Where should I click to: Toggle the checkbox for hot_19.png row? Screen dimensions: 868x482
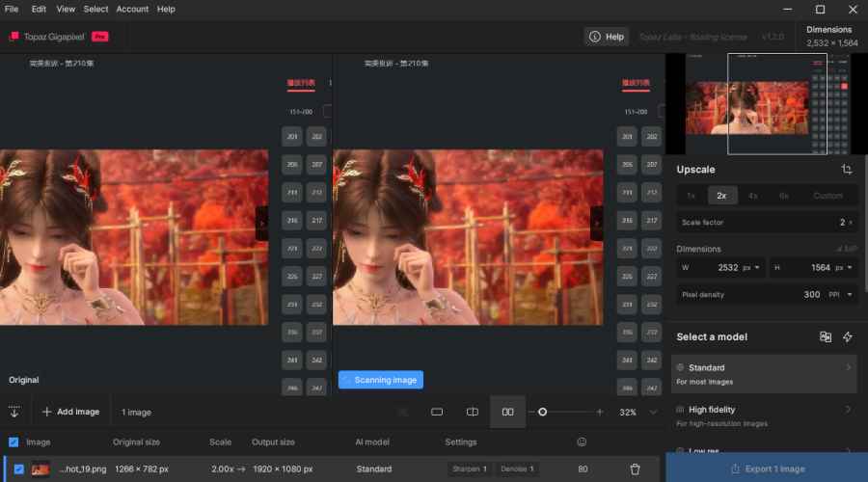tap(19, 469)
